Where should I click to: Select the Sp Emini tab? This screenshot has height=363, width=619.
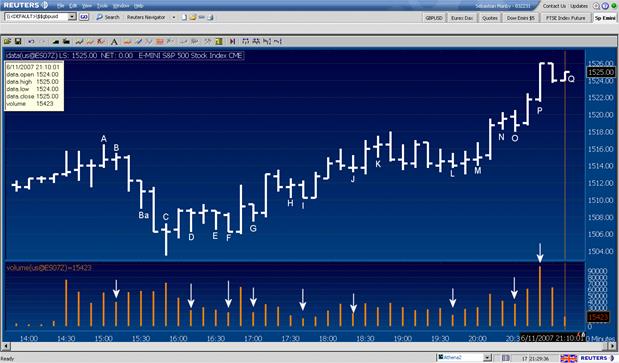pyautogui.click(x=605, y=18)
